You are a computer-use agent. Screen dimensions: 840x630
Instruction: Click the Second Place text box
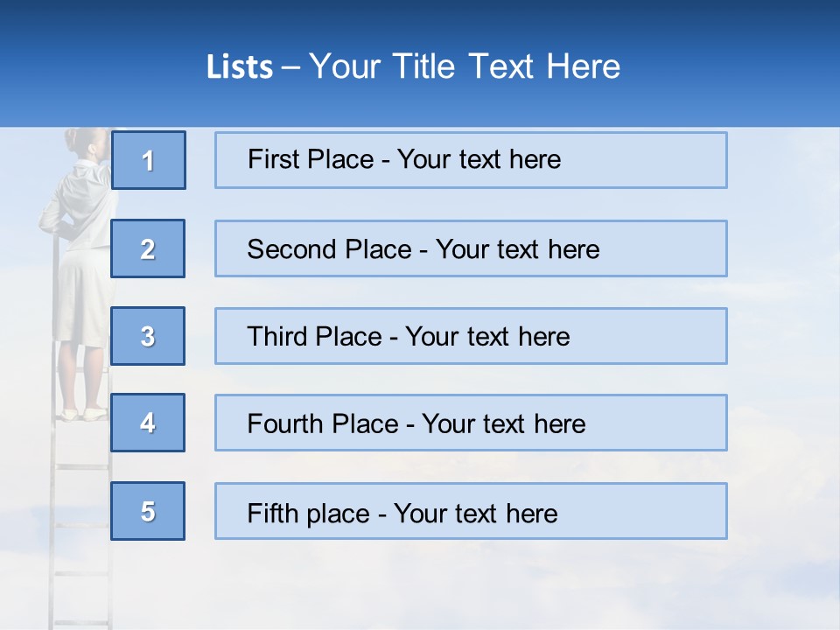click(x=471, y=248)
